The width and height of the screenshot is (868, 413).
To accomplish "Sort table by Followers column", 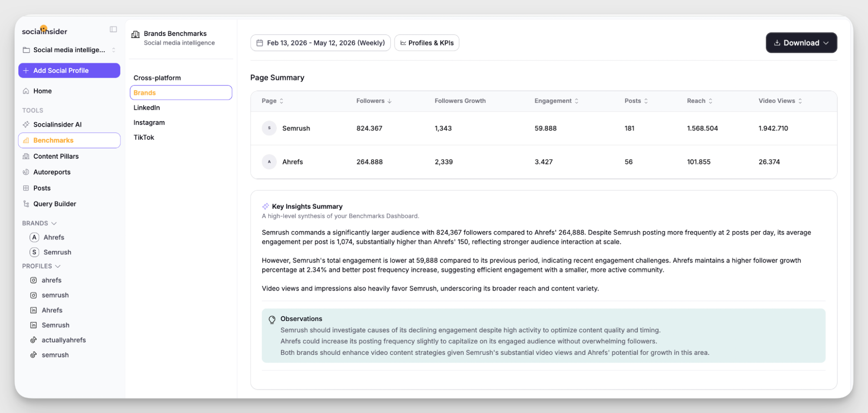I will click(x=374, y=101).
